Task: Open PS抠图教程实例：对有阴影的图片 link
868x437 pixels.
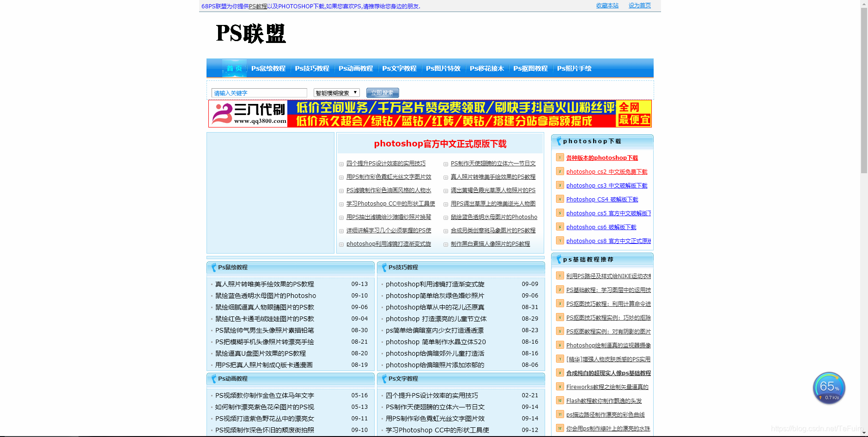Action: pyautogui.click(x=608, y=331)
